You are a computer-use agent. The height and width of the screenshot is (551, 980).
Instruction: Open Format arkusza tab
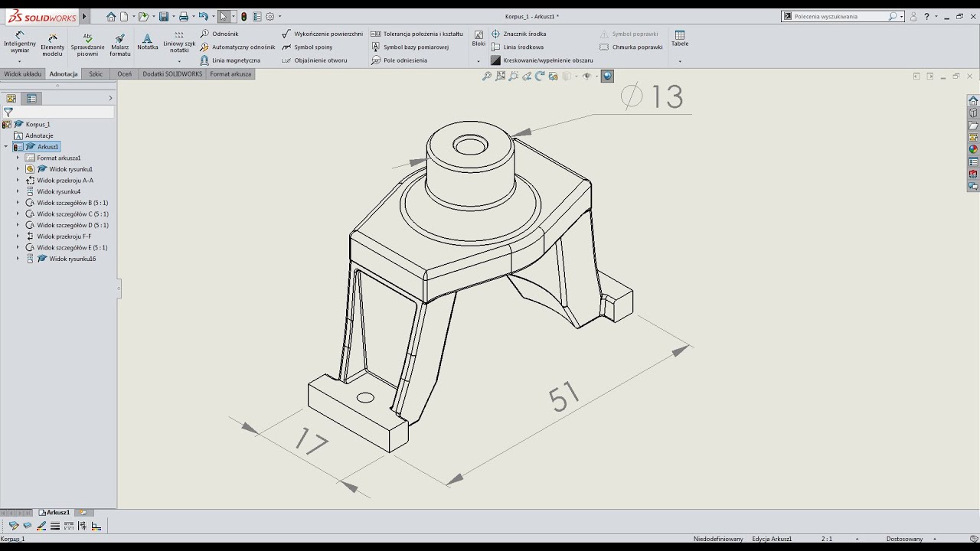[230, 74]
